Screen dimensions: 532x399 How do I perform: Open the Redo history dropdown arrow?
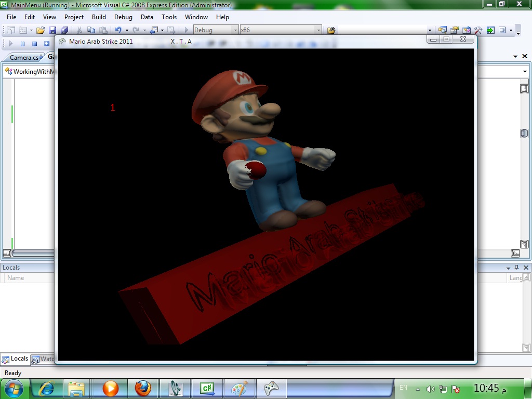point(144,30)
